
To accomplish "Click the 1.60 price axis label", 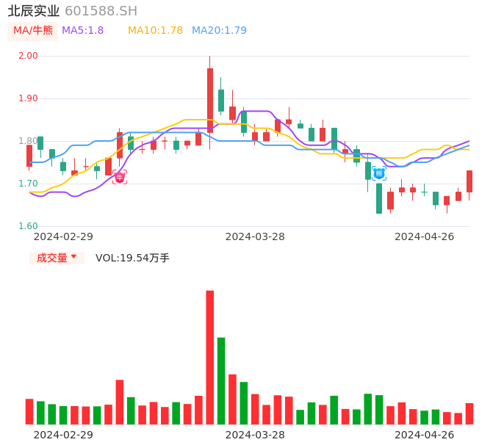I will point(28,226).
